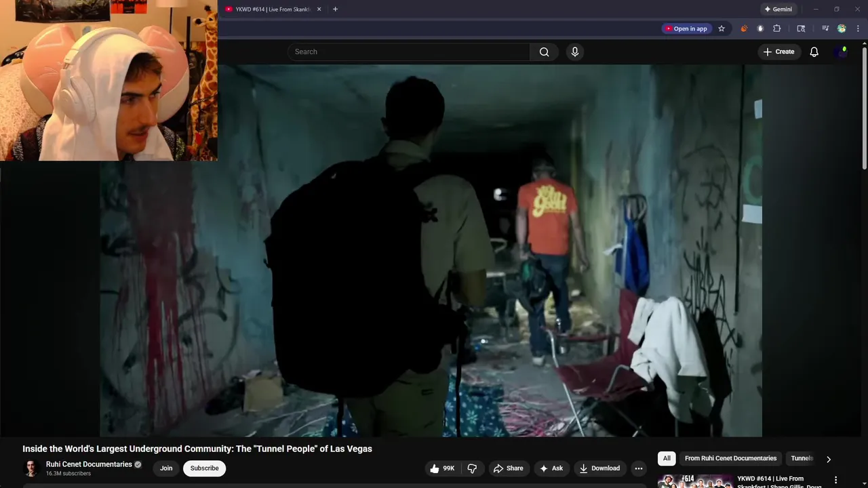Open the YKWD #614 recommended video thumbnail
Image resolution: width=868 pixels, height=488 pixels.
(x=695, y=481)
